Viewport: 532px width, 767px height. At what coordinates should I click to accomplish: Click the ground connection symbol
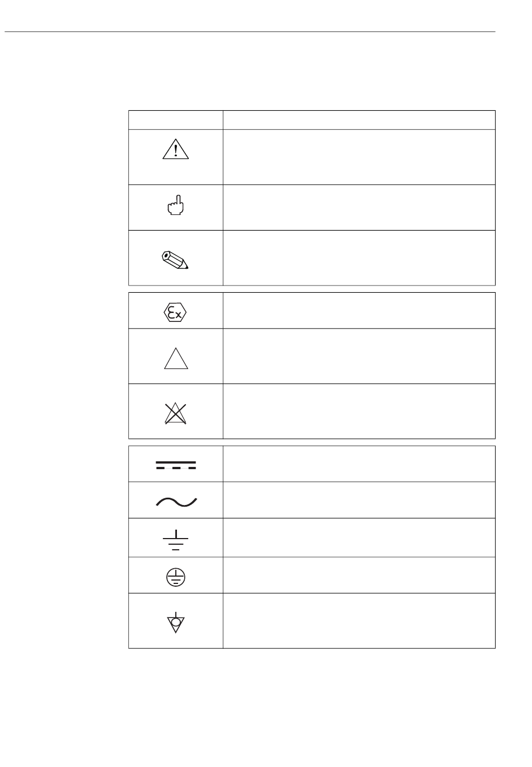pyautogui.click(x=176, y=540)
